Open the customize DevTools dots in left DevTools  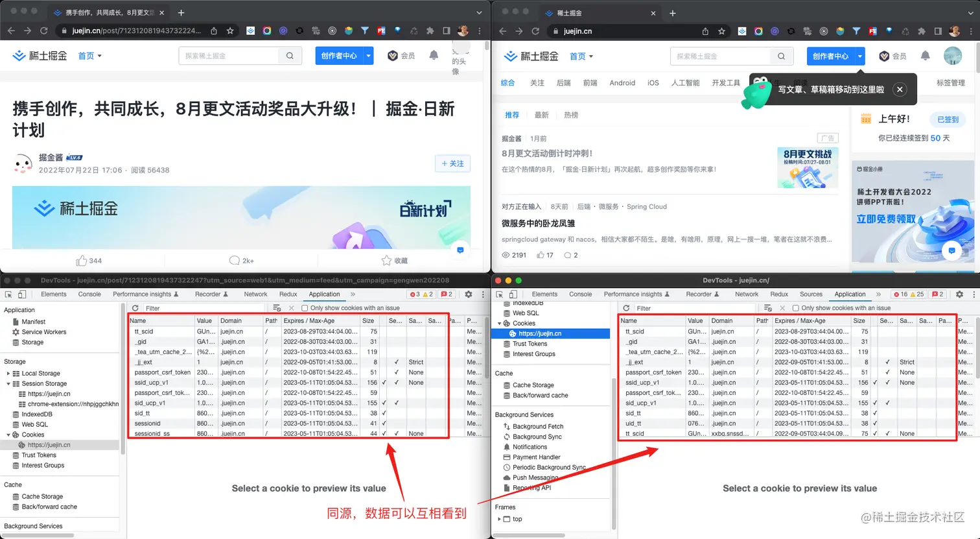click(x=483, y=294)
